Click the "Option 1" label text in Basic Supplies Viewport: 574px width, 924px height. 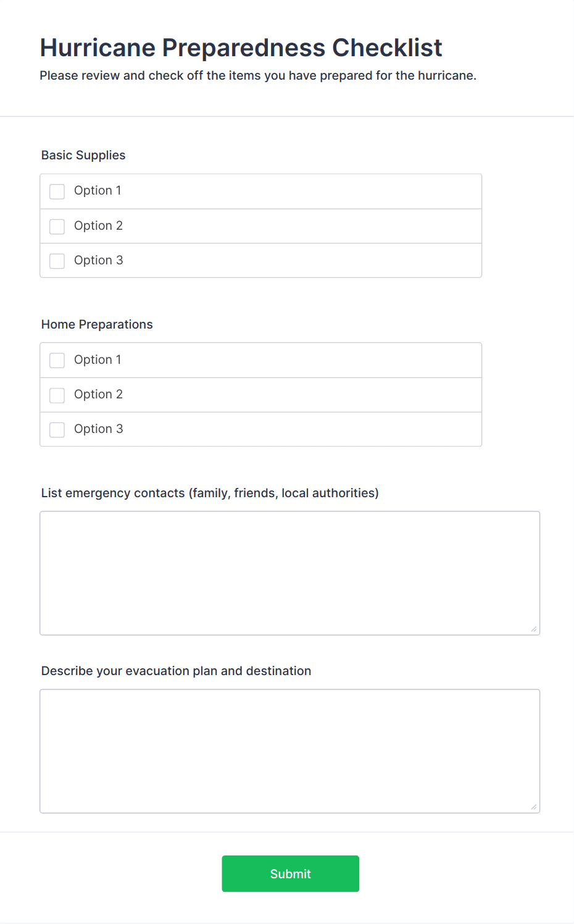98,191
